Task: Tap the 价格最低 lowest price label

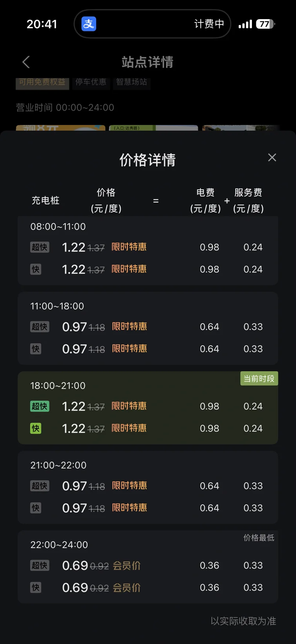Action: click(259, 538)
